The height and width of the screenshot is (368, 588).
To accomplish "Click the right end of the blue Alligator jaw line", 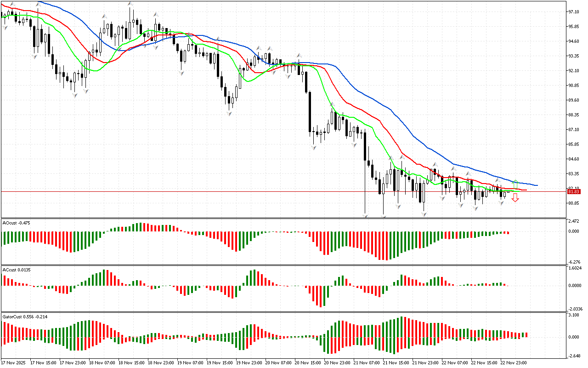I will (x=537, y=185).
